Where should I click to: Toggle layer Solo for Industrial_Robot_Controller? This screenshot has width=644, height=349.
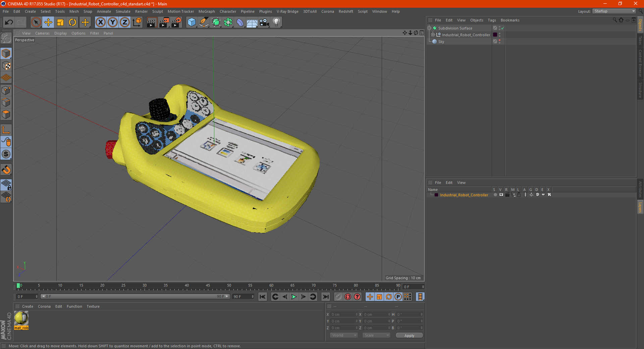(495, 195)
